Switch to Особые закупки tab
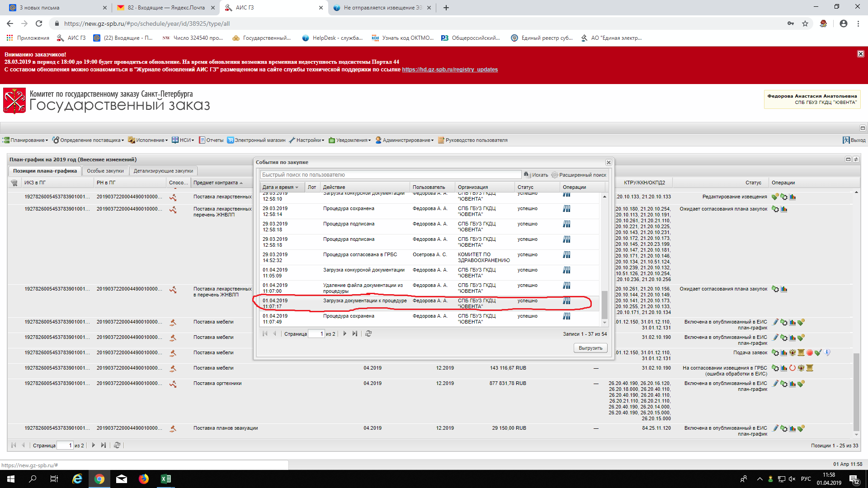The image size is (868, 488). pyautogui.click(x=105, y=171)
